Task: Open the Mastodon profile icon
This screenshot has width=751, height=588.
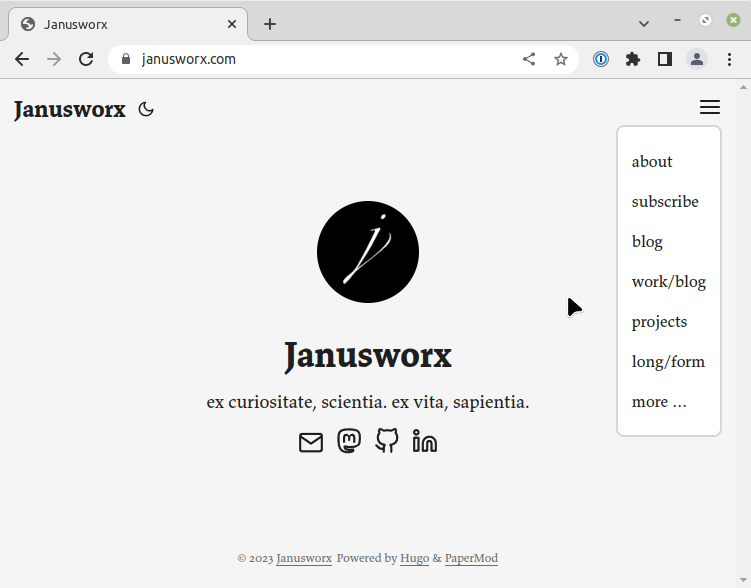Action: [349, 441]
